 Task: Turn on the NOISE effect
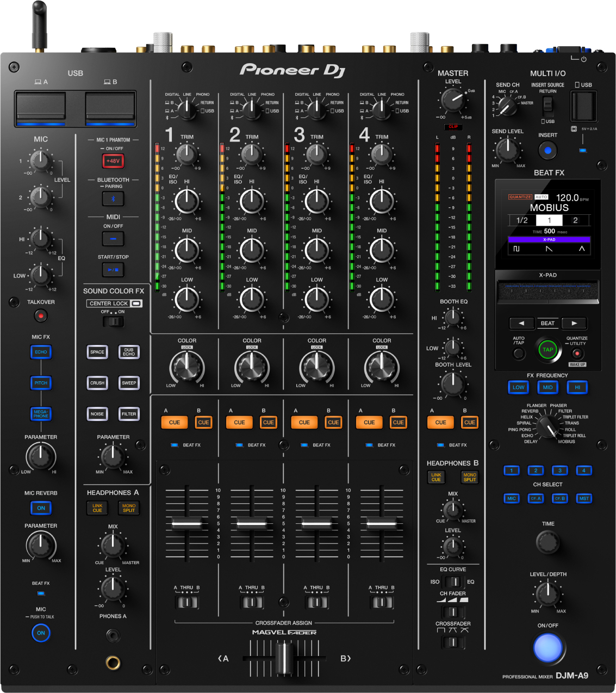[x=97, y=414]
